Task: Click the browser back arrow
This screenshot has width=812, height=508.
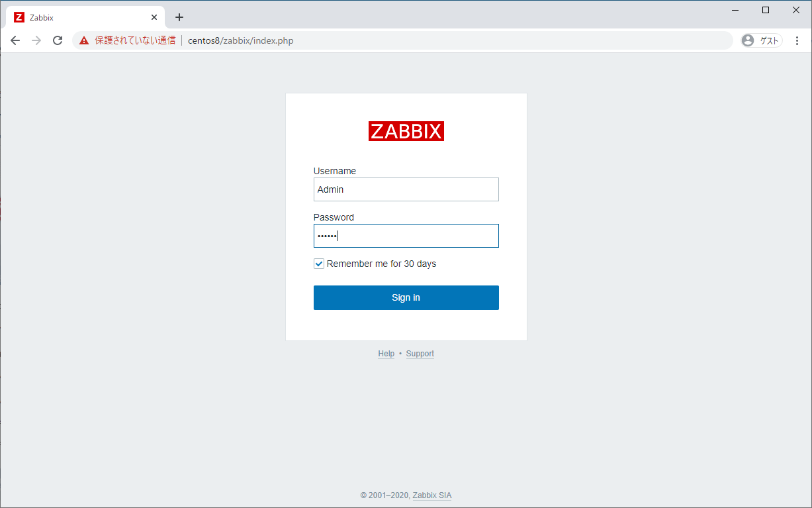Action: click(x=15, y=40)
